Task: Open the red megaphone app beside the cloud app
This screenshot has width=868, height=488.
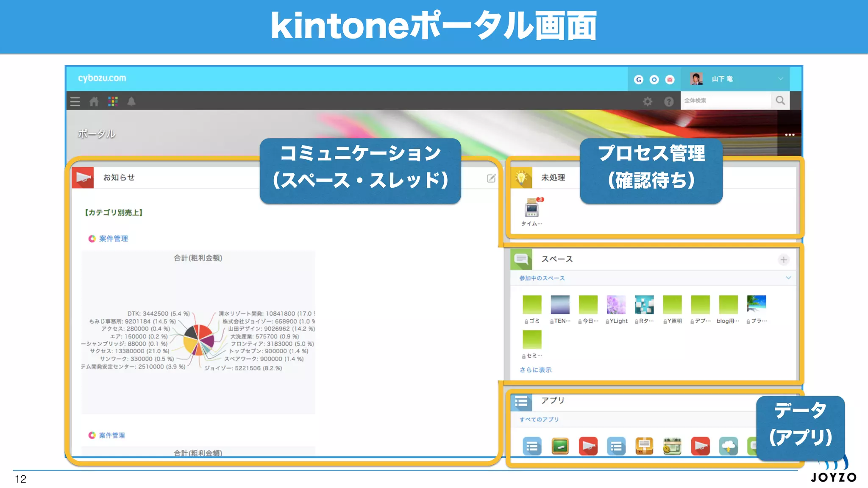Action: (700, 446)
